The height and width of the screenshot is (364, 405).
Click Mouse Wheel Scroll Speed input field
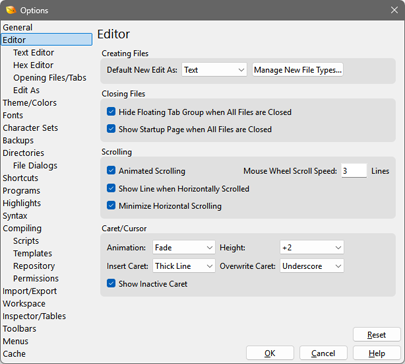(x=354, y=171)
